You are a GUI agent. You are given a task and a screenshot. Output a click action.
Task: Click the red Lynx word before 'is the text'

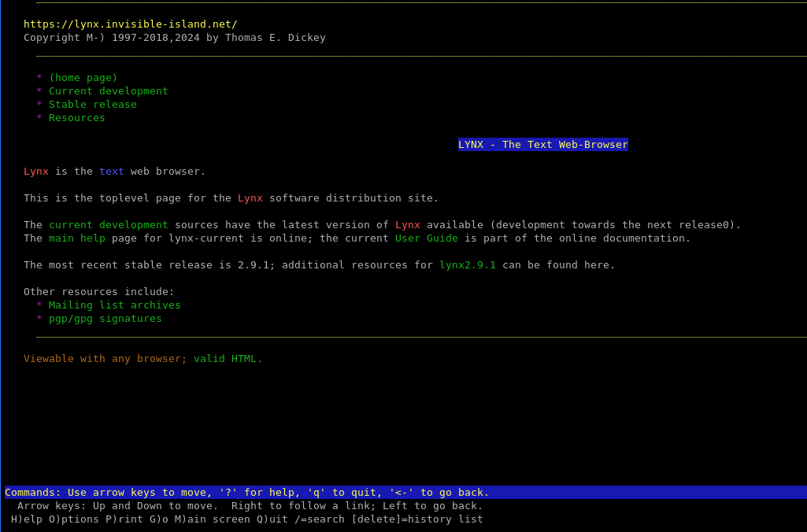(x=36, y=172)
